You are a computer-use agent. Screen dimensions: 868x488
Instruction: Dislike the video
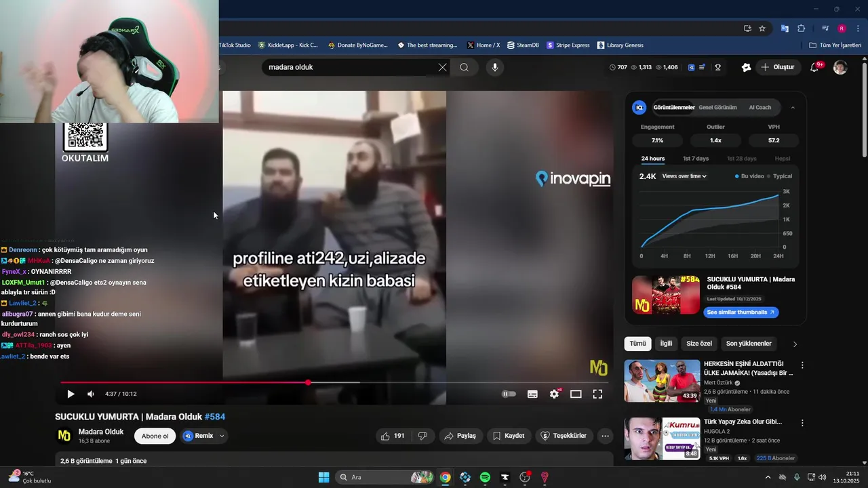pos(422,436)
